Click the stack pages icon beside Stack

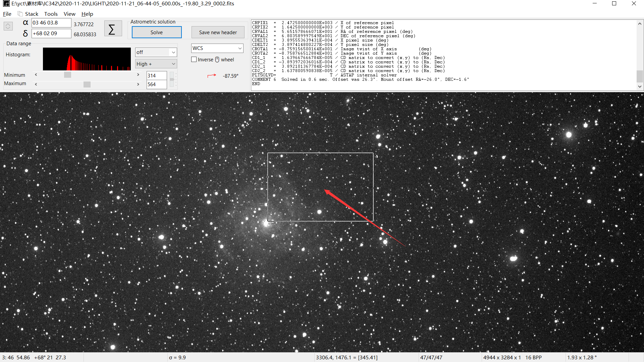[x=20, y=14]
